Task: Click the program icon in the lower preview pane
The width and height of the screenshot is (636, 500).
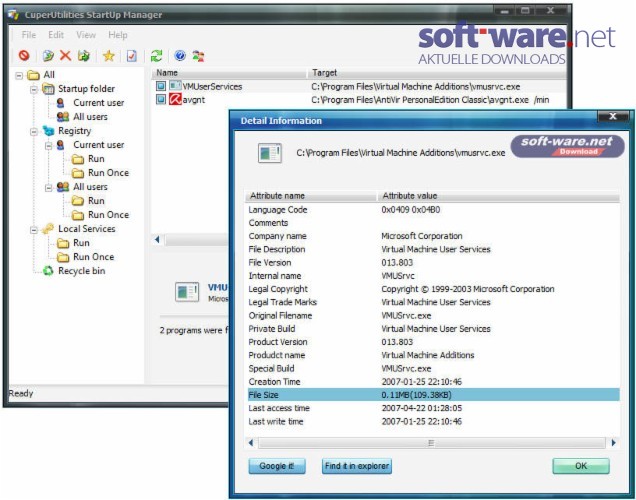Action: (x=187, y=292)
